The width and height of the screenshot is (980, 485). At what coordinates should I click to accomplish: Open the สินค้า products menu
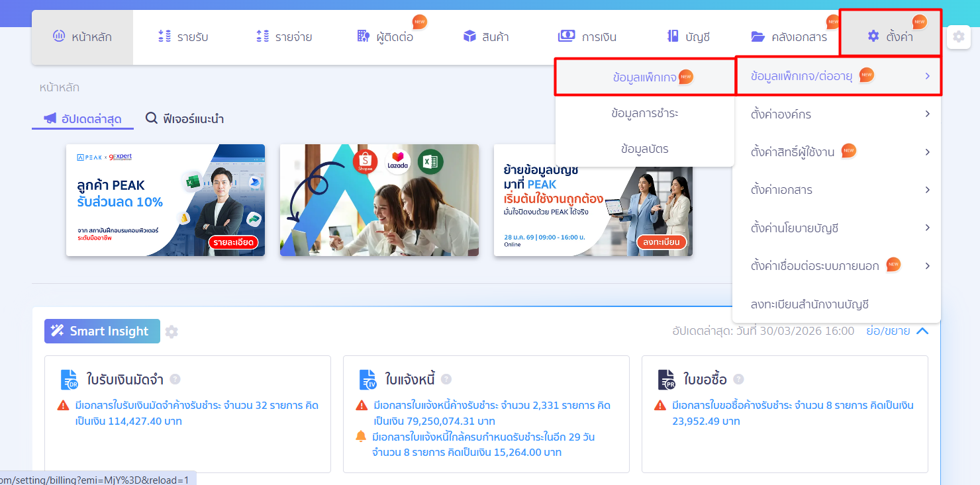tap(486, 37)
